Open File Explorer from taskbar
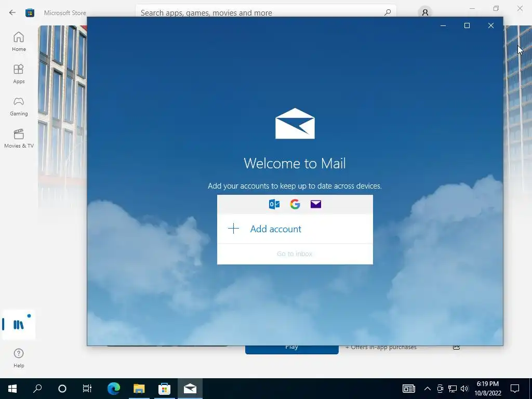This screenshot has width=532, height=399. 139,389
